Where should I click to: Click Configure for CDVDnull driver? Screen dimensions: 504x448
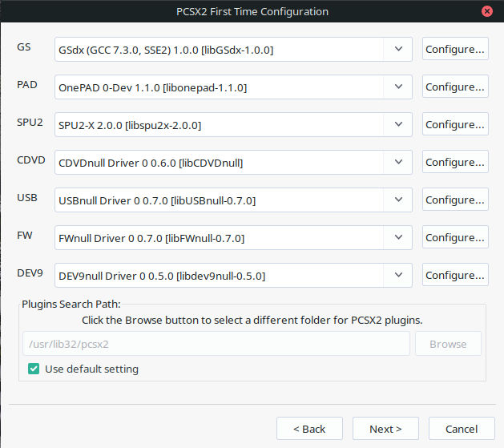(454, 162)
